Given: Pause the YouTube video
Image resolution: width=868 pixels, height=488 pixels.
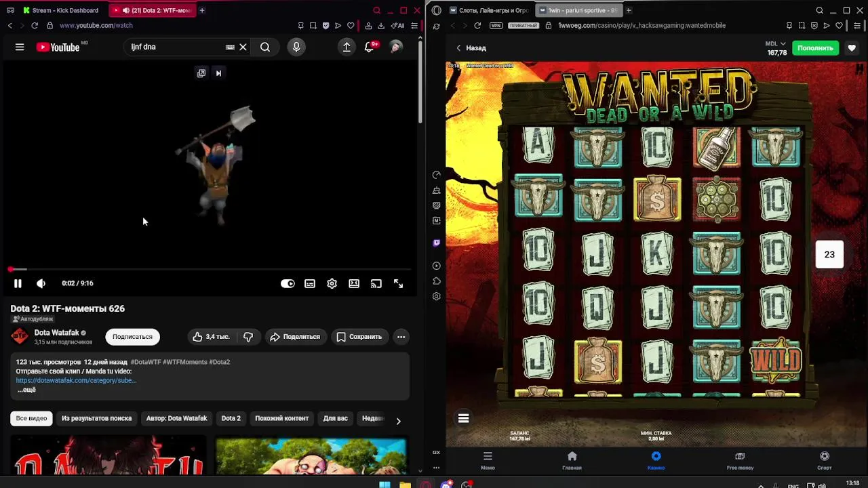Looking at the screenshot, I should (x=18, y=283).
